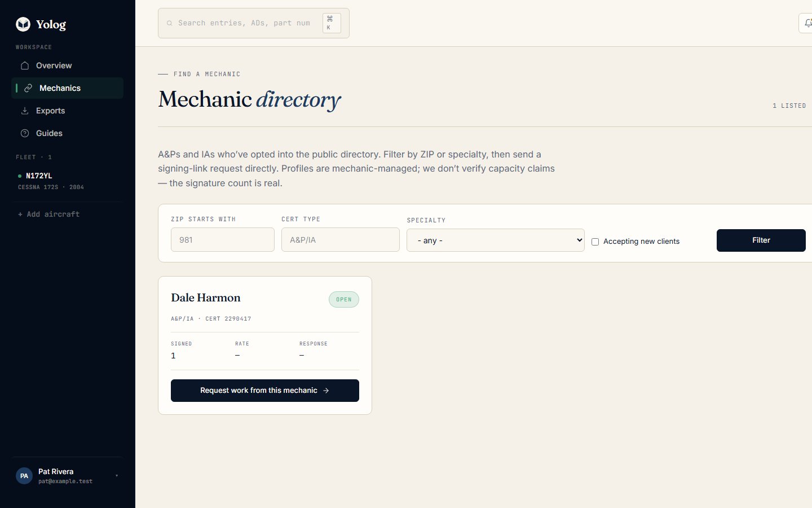Image resolution: width=812 pixels, height=508 pixels.
Task: Click the green status dot beside N172YL
Action: (20, 176)
